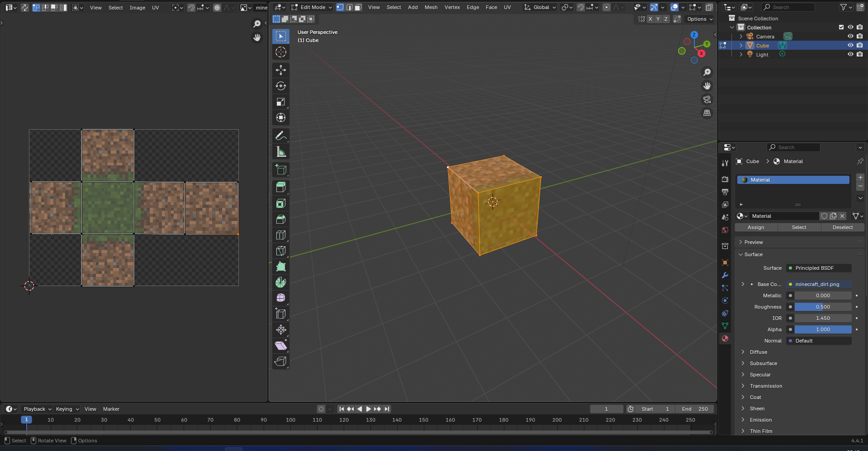
Task: Activate the Scale tool
Action: tap(281, 102)
